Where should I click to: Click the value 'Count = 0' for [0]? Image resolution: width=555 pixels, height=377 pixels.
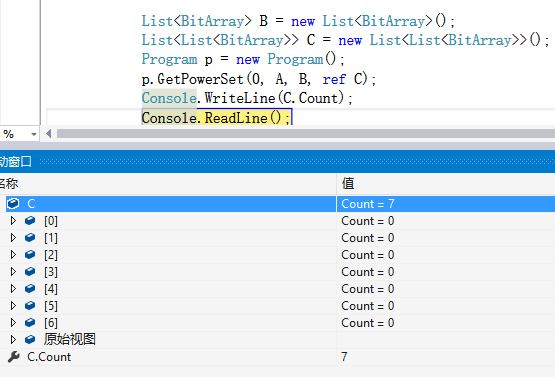point(367,221)
